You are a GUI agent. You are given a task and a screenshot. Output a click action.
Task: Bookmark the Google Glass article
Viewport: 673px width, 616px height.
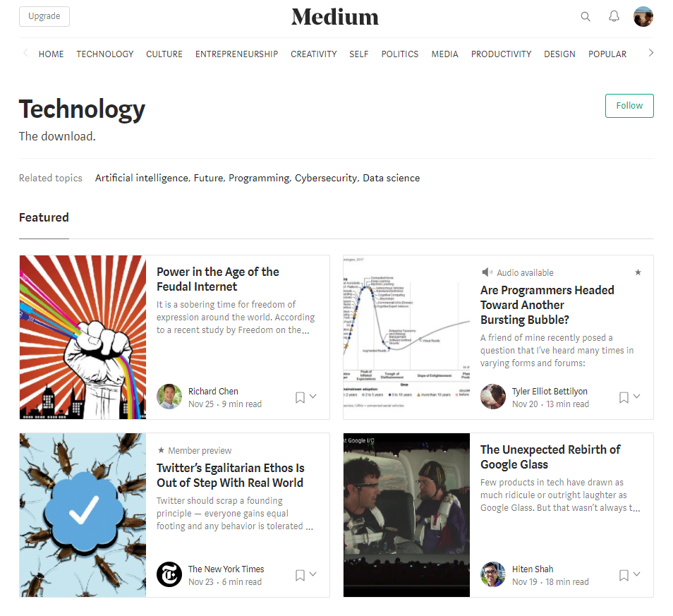(624, 575)
